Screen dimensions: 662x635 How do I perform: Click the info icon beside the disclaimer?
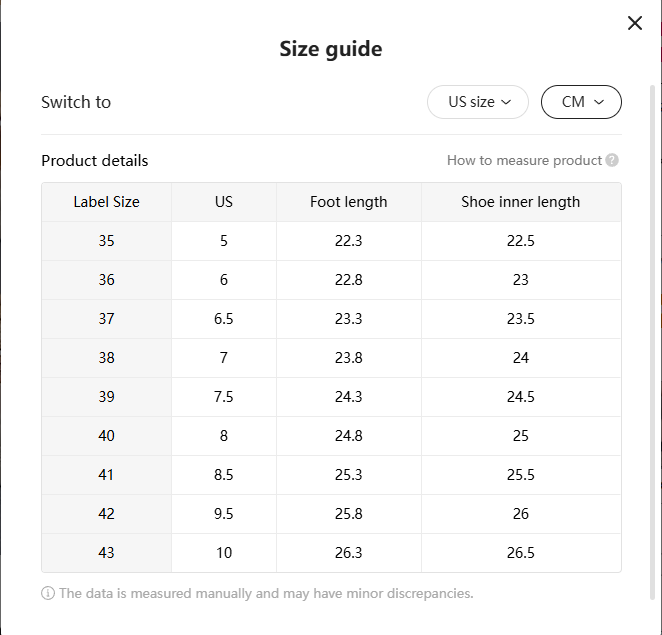coord(48,593)
